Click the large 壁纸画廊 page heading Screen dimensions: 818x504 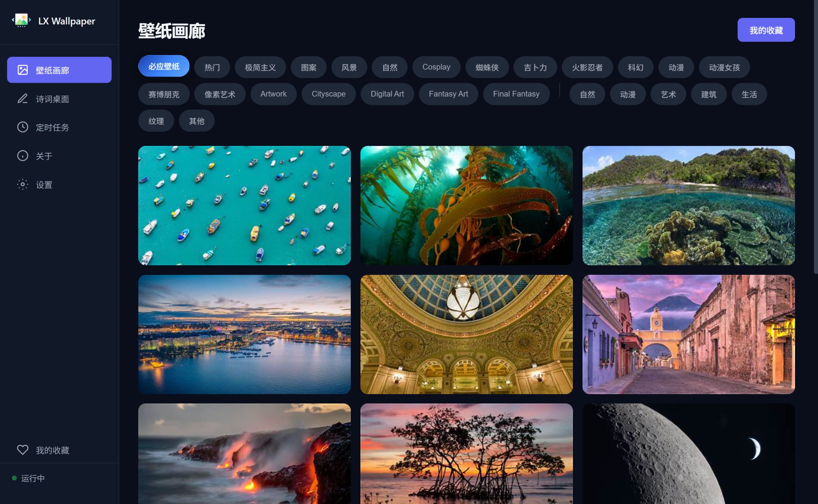tap(172, 31)
